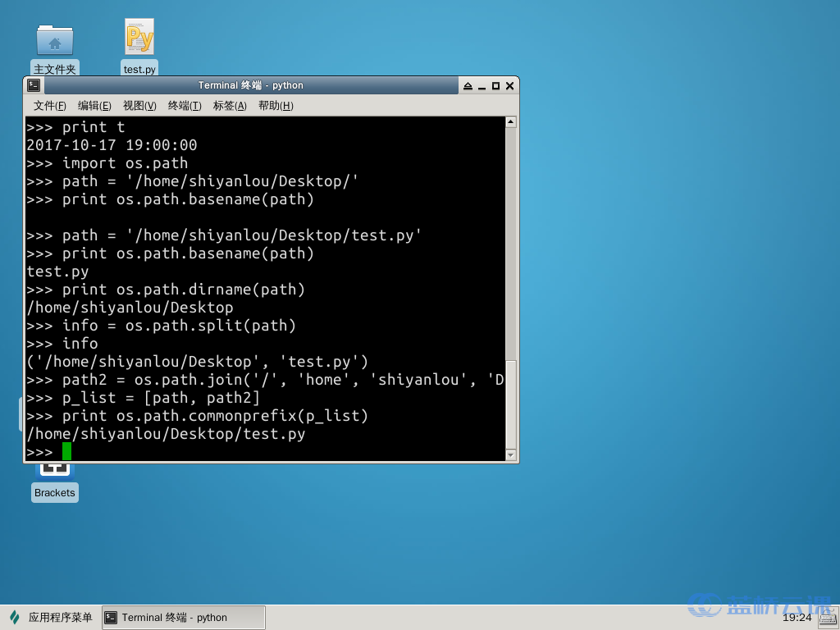Screen dimensions: 840x630
Task: Click the terminal scrollbar up arrow
Action: [x=510, y=122]
